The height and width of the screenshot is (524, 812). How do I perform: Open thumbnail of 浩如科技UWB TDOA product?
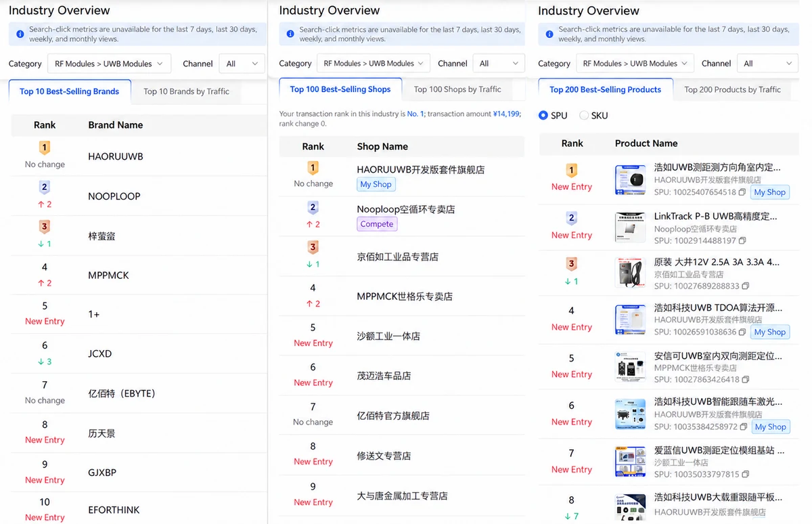[630, 320]
